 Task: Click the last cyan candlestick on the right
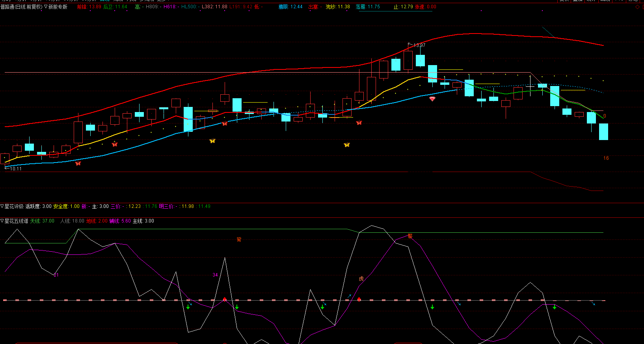coord(603,132)
